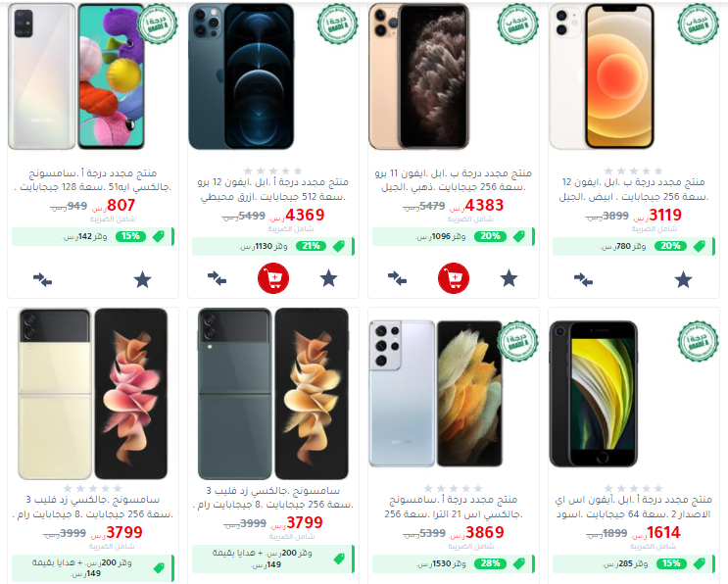728x584 pixels.
Task: Click the green Galaxy Z Flip 3 image
Action: point(273,394)
